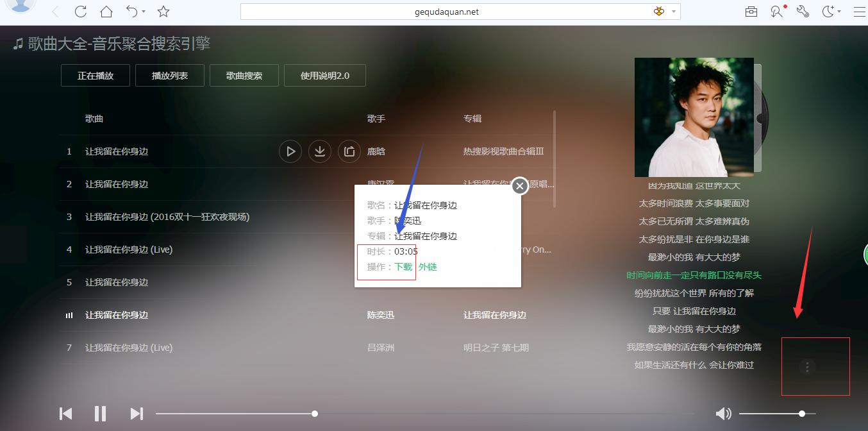Click the three-dot menu in the mini player box
The height and width of the screenshot is (431, 868).
[x=806, y=367]
